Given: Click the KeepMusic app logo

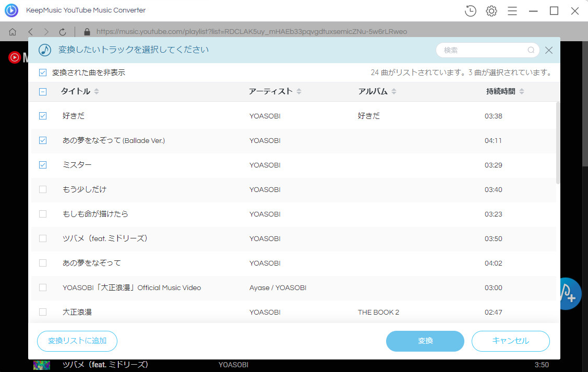Looking at the screenshot, I should point(11,10).
